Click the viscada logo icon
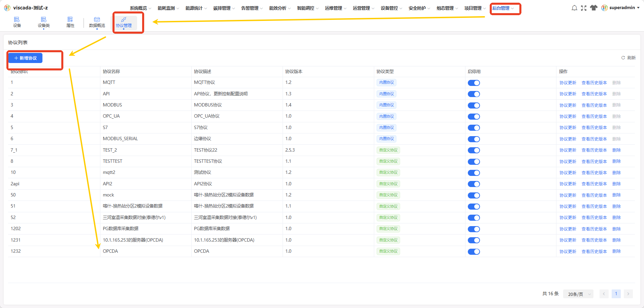 [x=7, y=8]
